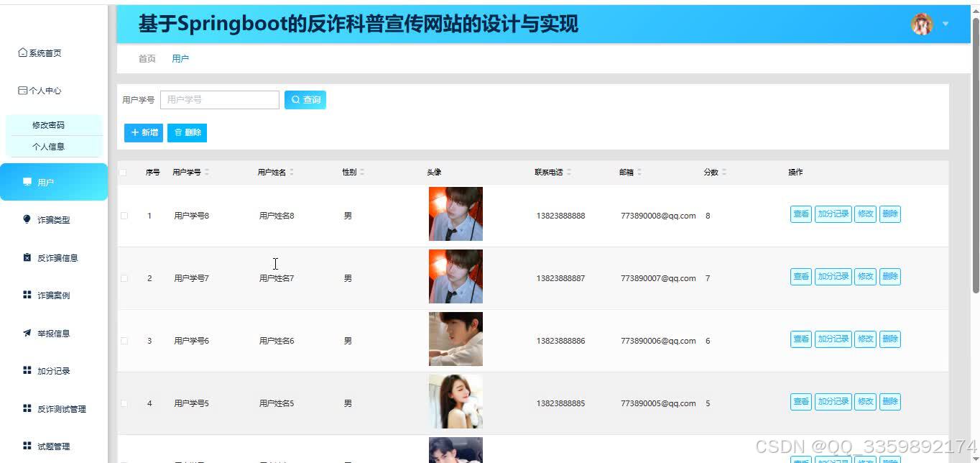
Task: Click email 773890005@qq.com cell
Action: pyautogui.click(x=658, y=403)
